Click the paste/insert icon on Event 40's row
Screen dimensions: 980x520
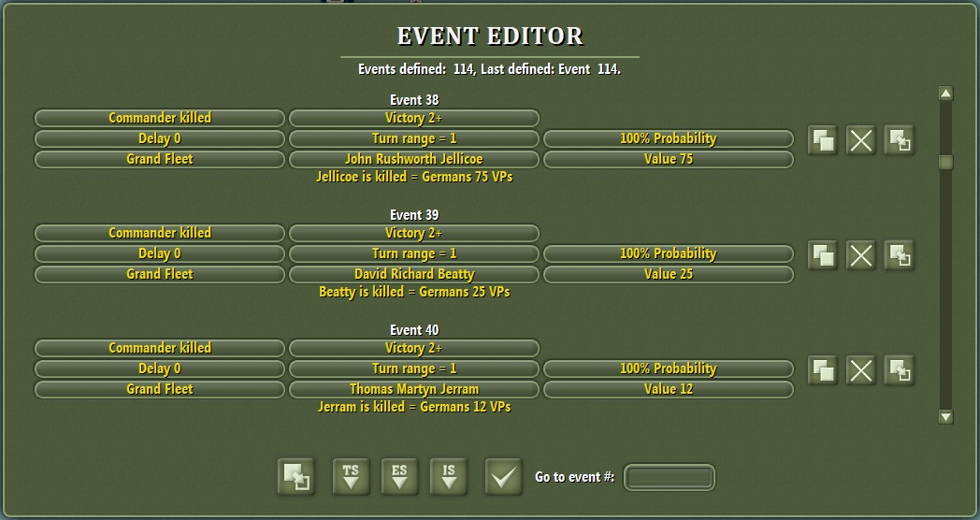[x=900, y=370]
